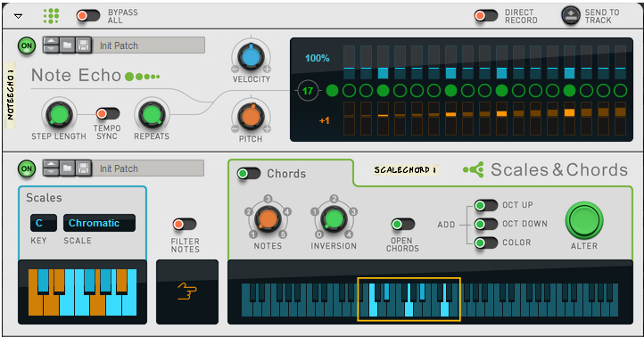
Task: Collapse the player with top-left triangle
Action: 18,16
